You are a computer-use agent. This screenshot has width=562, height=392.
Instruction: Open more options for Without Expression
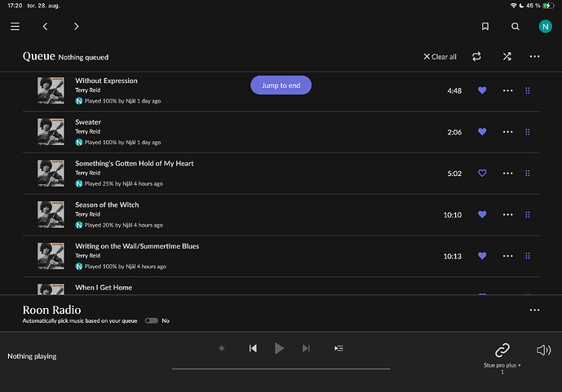point(507,90)
